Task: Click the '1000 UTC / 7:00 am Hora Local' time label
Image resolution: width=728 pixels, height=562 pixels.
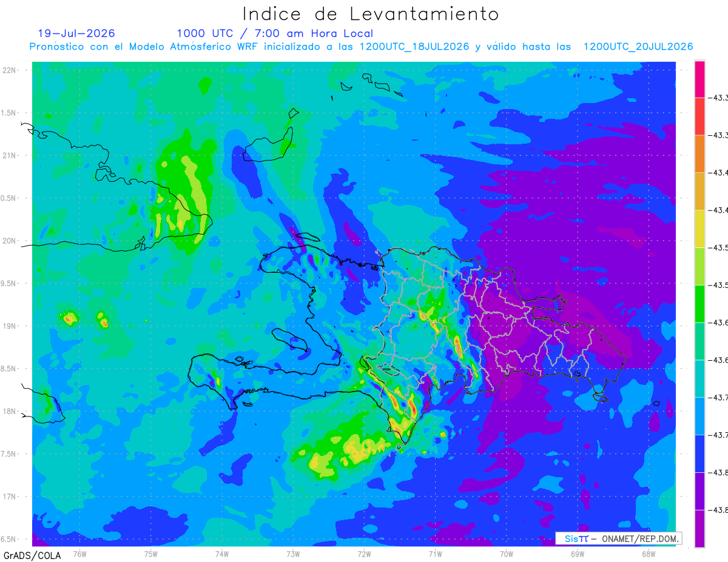Action: point(275,33)
